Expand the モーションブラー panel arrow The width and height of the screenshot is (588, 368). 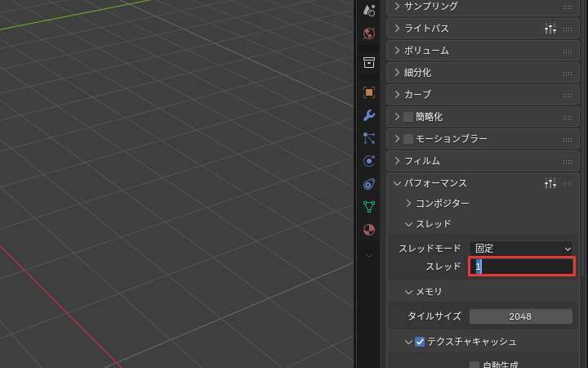click(x=397, y=138)
